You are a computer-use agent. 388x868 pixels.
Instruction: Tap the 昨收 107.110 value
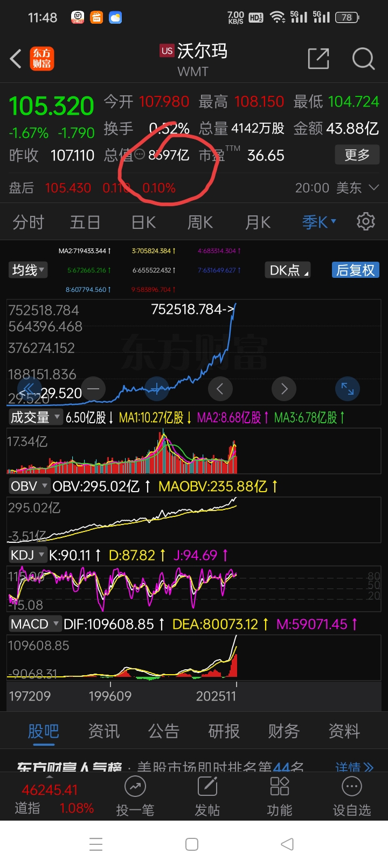pos(52,155)
